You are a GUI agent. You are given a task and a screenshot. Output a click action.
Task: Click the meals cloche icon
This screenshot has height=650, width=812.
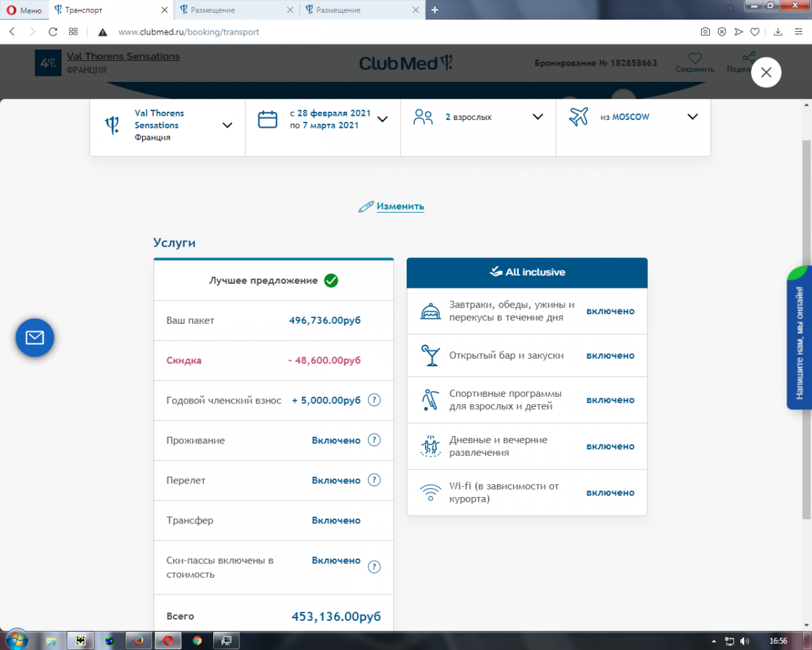click(x=430, y=311)
